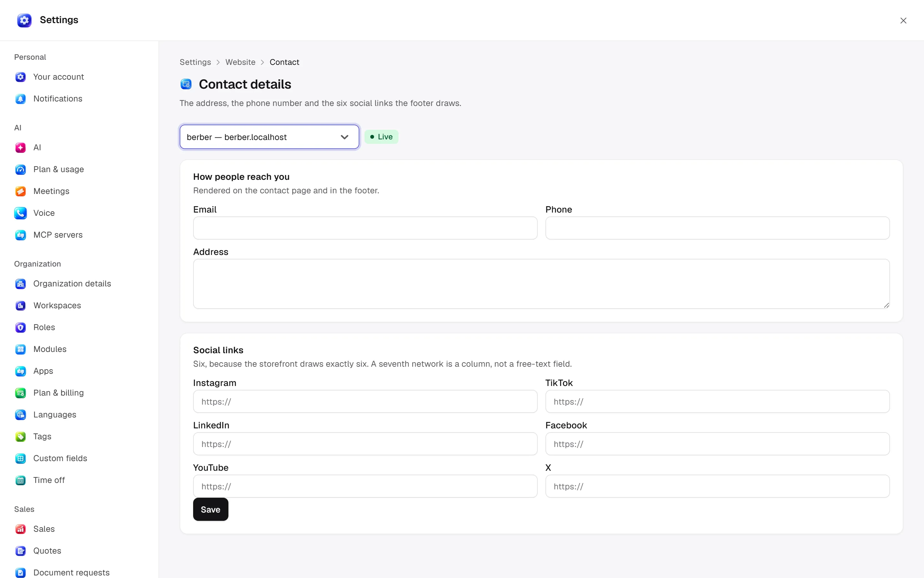Viewport: 924px width, 578px height.
Task: Click the "Social links" heading
Action: click(218, 350)
